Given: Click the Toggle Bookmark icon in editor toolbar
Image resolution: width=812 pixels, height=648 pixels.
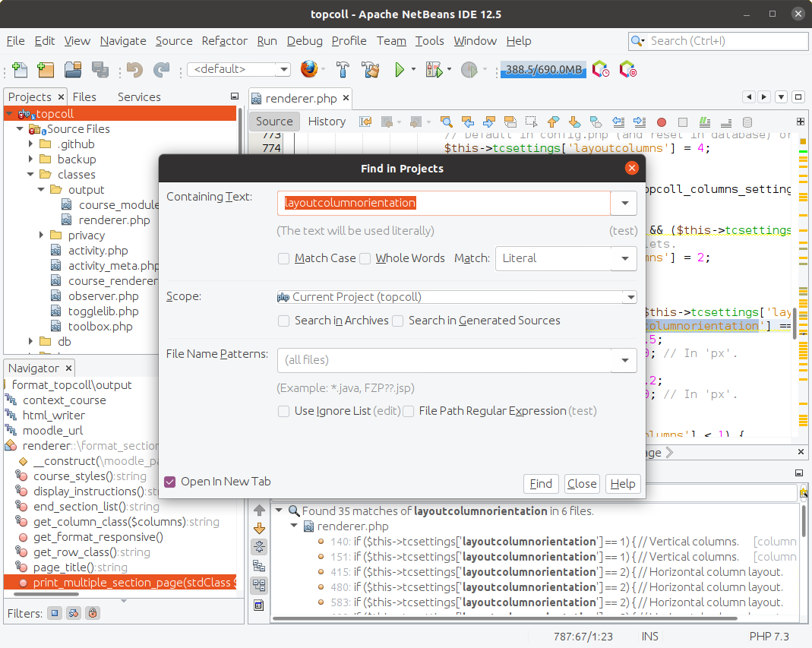Looking at the screenshot, I should pyautogui.click(x=596, y=122).
